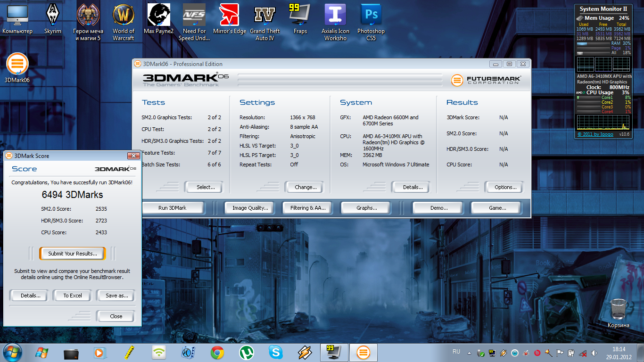The height and width of the screenshot is (362, 644).
Task: Switch to the Fraps taskbar button
Action: 334,353
